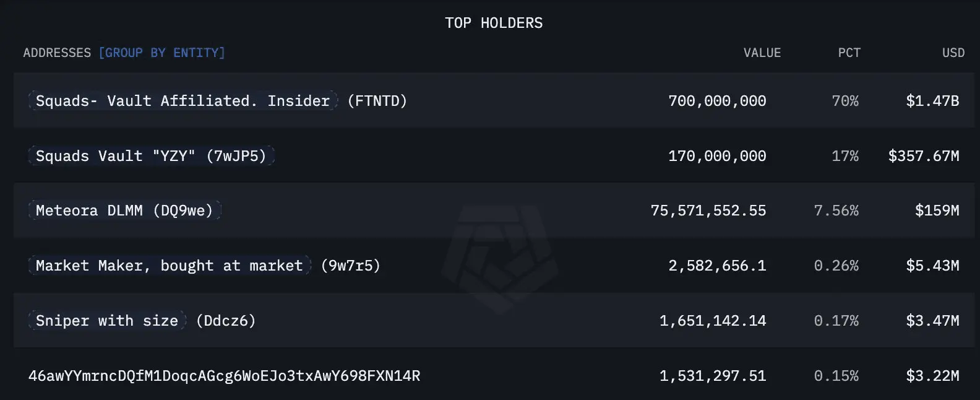
Task: Click the TOP HOLDERS title
Action: (x=494, y=23)
